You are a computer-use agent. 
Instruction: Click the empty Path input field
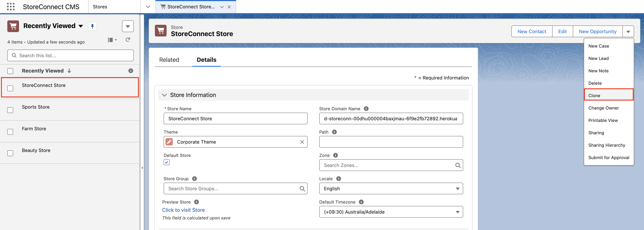391,142
